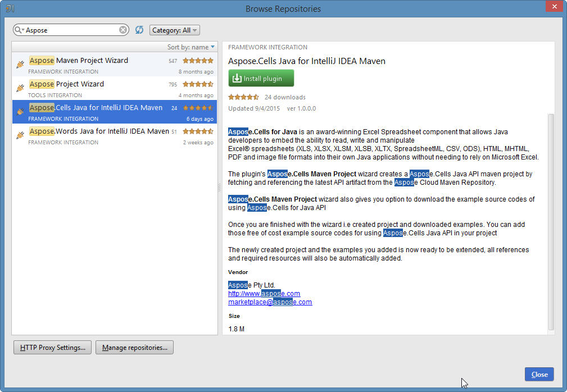Reload the plugin list with refresh icon

(x=139, y=30)
